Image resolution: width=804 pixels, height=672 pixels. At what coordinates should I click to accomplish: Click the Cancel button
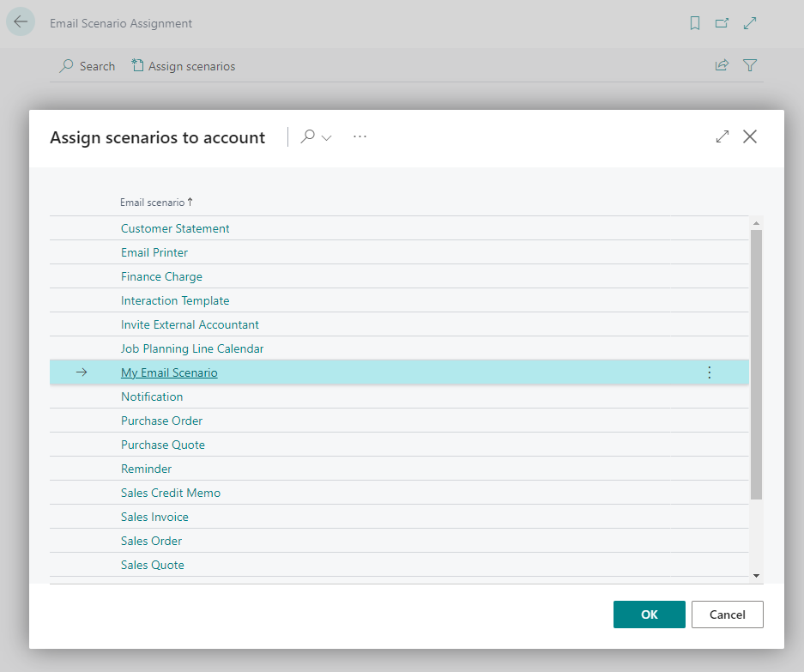point(727,614)
